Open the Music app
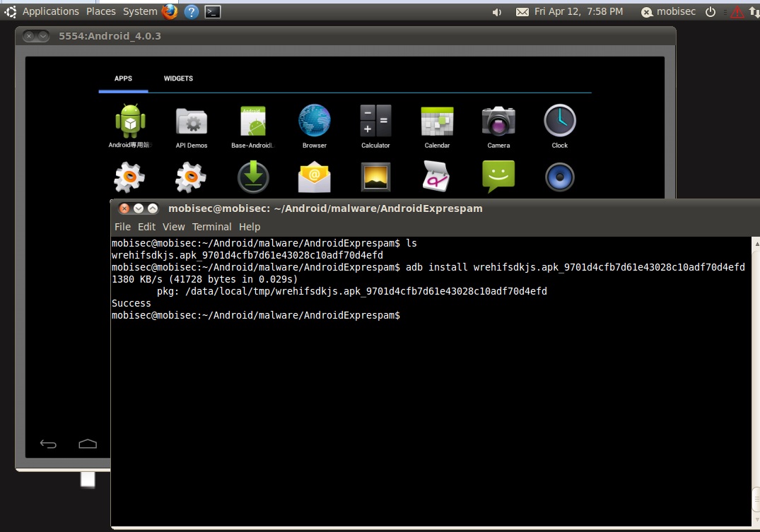760x532 pixels. tap(559, 177)
